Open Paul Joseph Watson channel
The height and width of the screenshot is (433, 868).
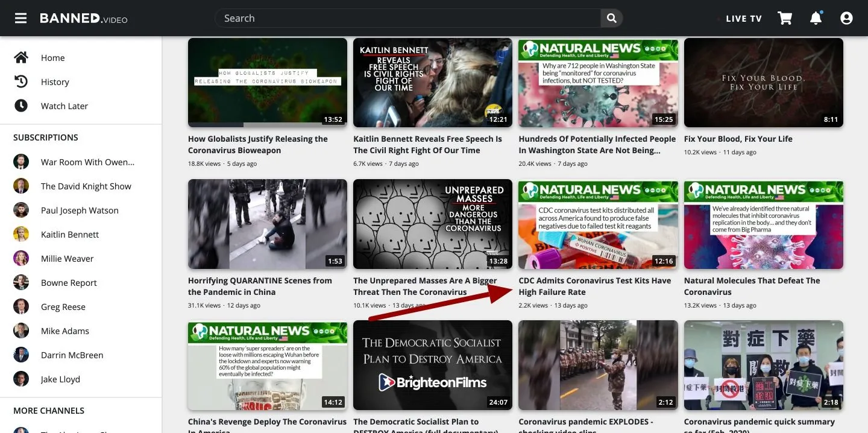(x=80, y=210)
